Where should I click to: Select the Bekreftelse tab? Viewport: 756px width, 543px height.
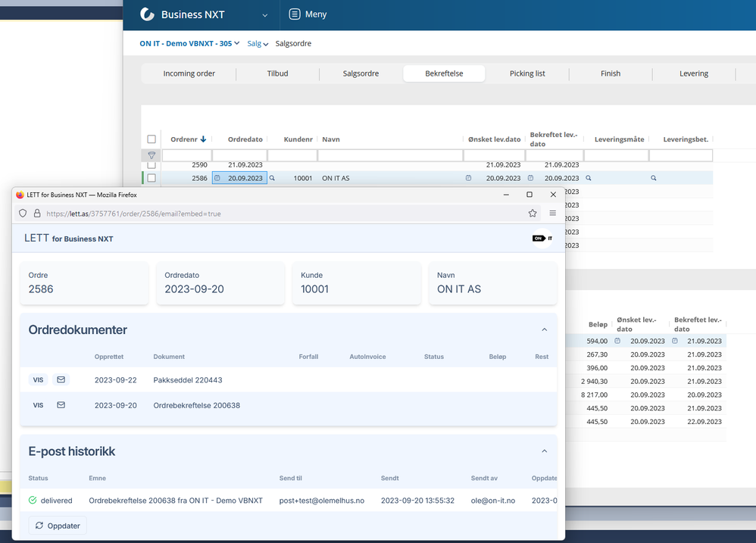444,73
